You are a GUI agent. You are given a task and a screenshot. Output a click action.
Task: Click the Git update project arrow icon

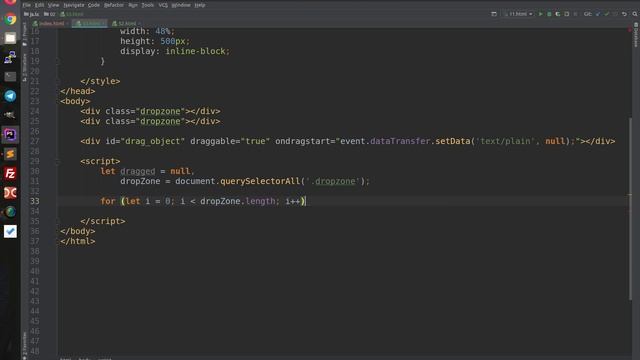(598, 14)
